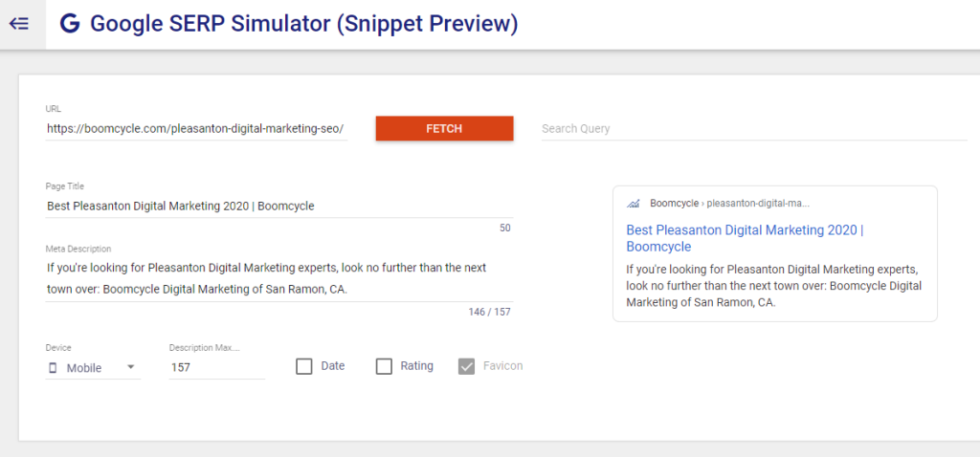The width and height of the screenshot is (980, 457).
Task: Click the Google G logo in the header
Action: pyautogui.click(x=70, y=24)
